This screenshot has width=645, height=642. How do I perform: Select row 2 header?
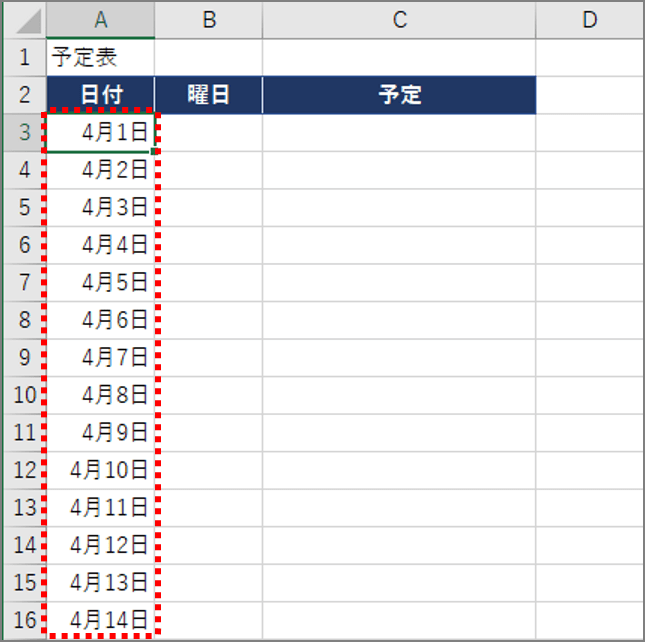25,95
